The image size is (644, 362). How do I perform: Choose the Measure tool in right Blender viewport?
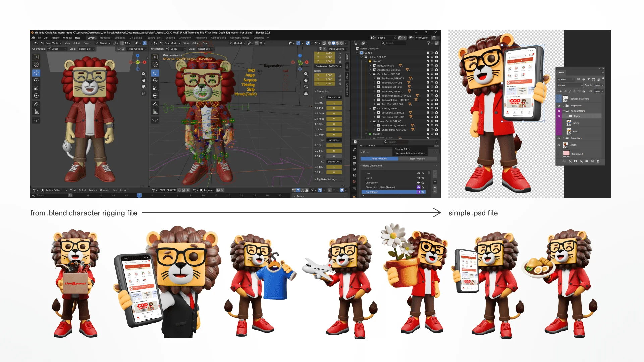(x=155, y=112)
